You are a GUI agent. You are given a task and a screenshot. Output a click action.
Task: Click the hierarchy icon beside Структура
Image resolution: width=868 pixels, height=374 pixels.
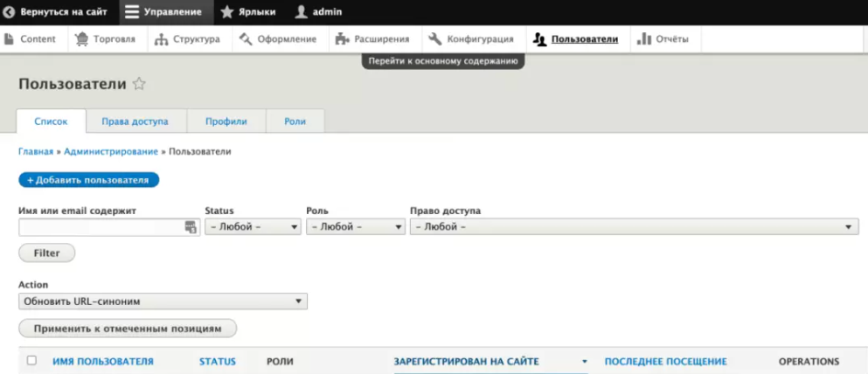point(161,39)
